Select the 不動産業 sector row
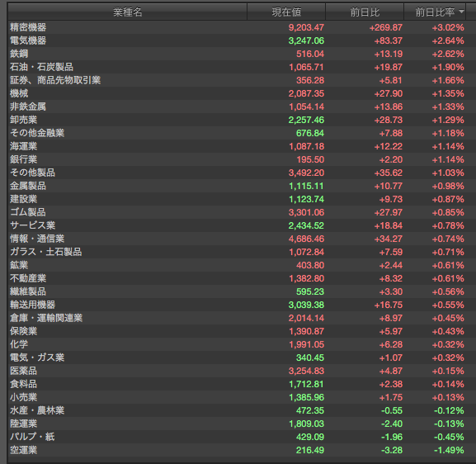The image size is (476, 464). click(x=242, y=278)
